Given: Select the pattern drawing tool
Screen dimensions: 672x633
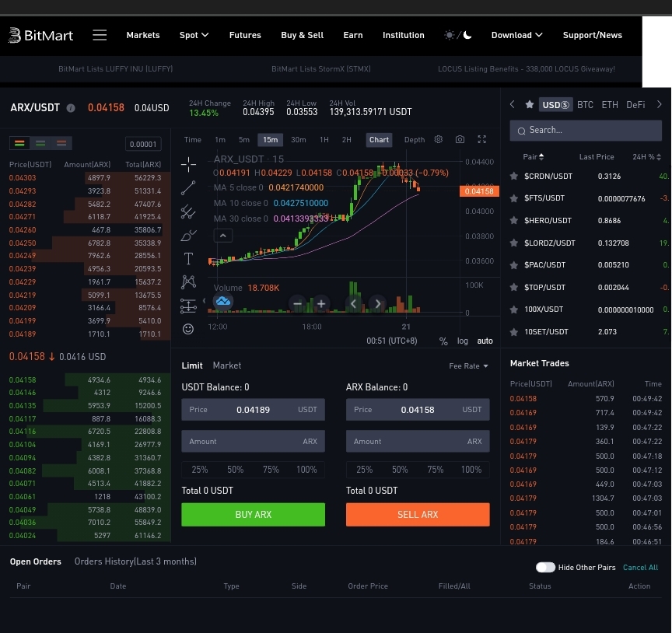Looking at the screenshot, I should click(188, 282).
